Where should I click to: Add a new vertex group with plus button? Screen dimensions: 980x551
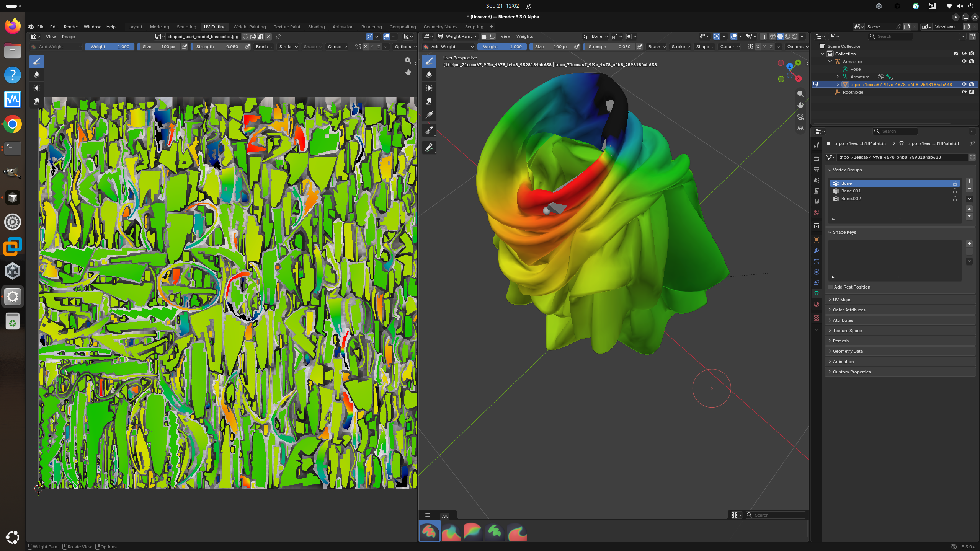point(969,181)
